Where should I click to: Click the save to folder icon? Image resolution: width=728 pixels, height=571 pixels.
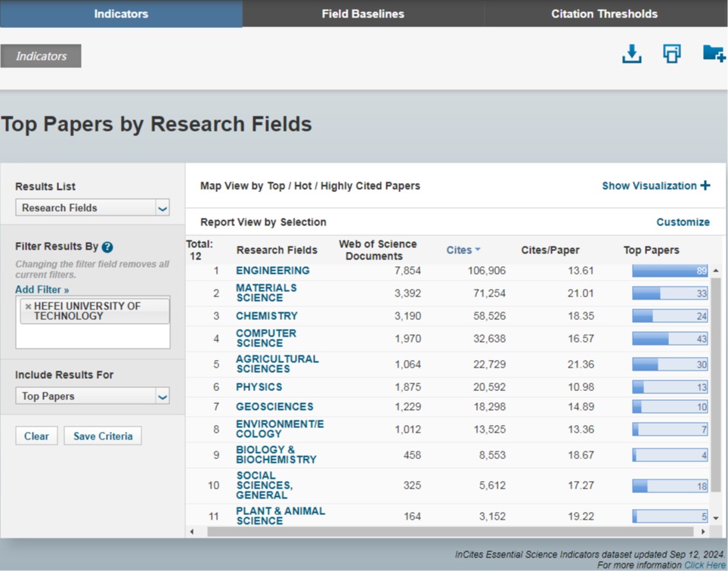coord(713,54)
